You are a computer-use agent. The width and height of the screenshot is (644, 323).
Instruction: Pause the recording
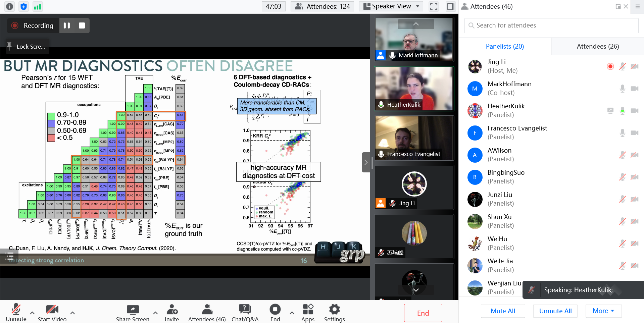(67, 25)
